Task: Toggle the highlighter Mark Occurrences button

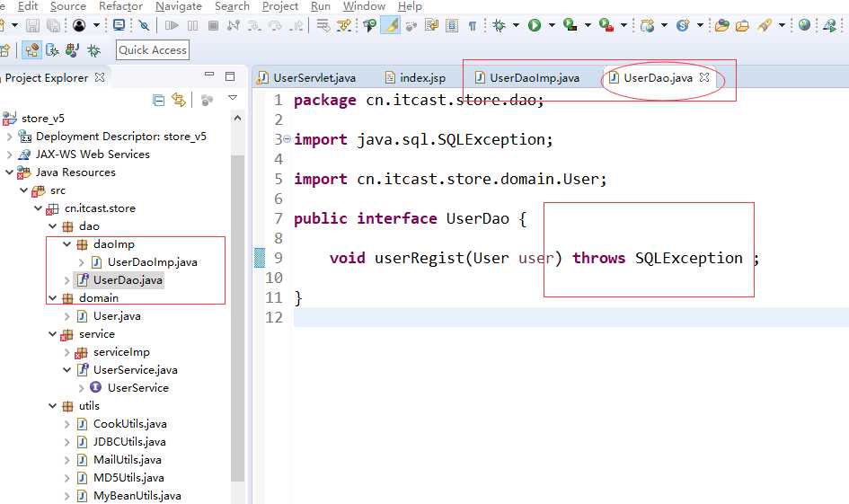Action: 390,25
